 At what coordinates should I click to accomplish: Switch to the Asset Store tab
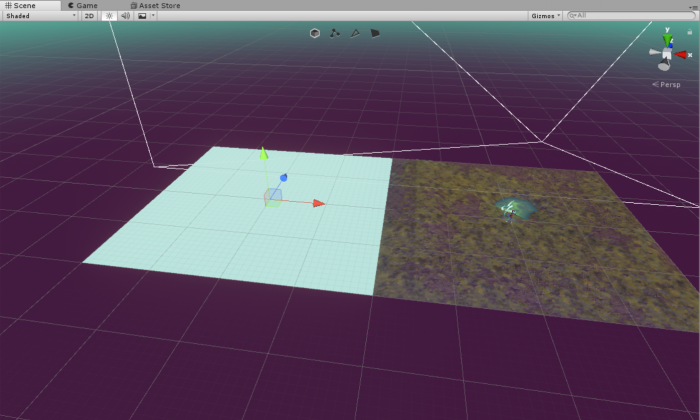[x=155, y=5]
